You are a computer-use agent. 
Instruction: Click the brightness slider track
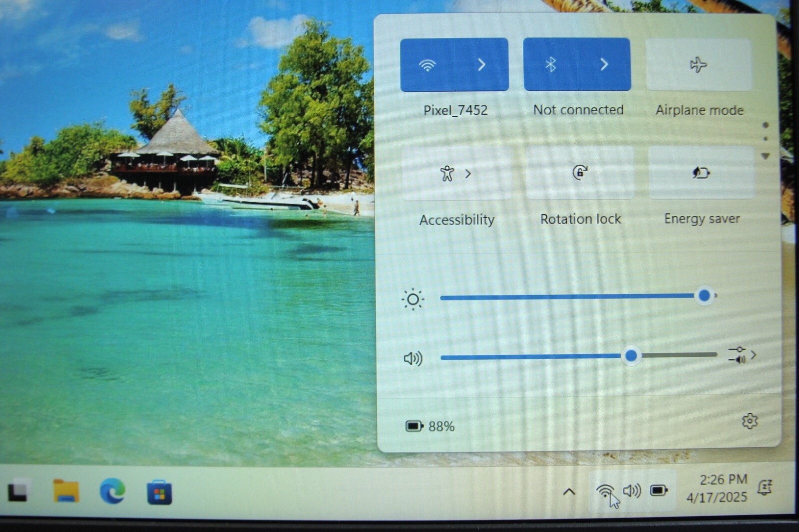click(578, 297)
